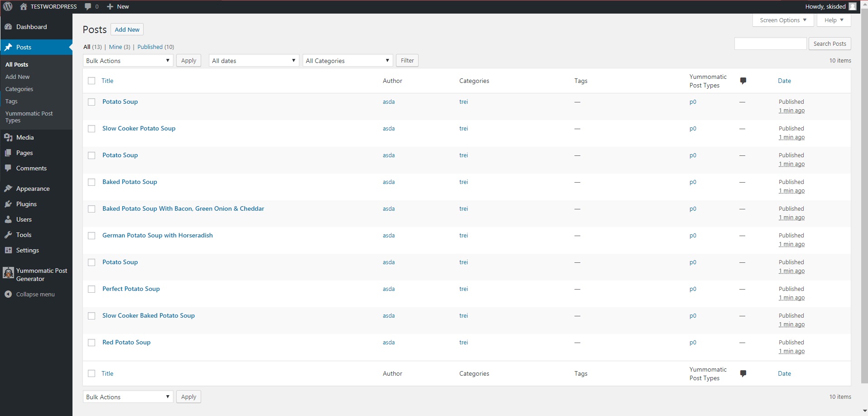Check the Baked Potato Soup row checkbox
This screenshot has width=868, height=416.
92,182
